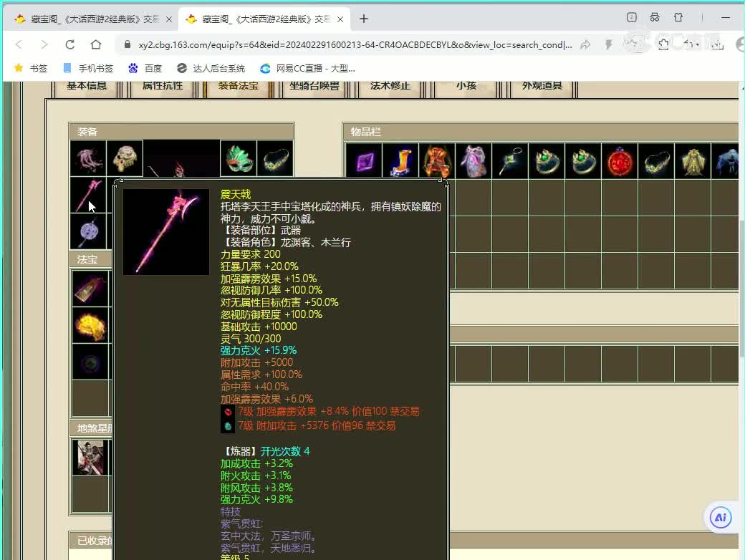Click the floating Ai assistant button
The height and width of the screenshot is (560, 745).
point(721,517)
